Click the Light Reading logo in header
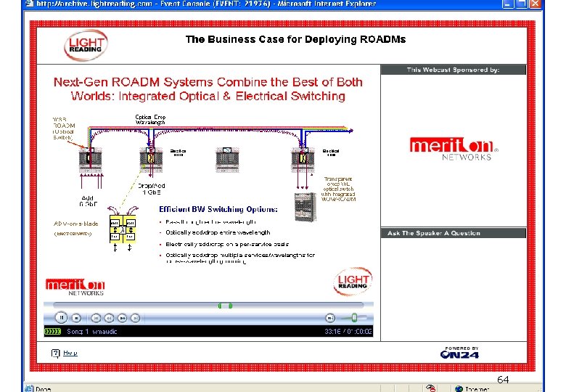The width and height of the screenshot is (566, 392). (x=86, y=45)
